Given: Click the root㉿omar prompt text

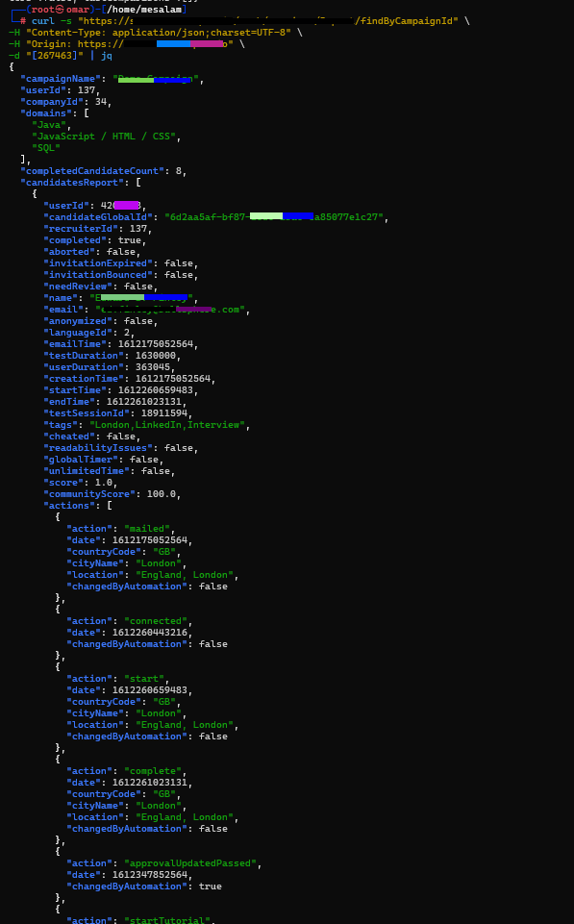Looking at the screenshot, I should (x=61, y=10).
